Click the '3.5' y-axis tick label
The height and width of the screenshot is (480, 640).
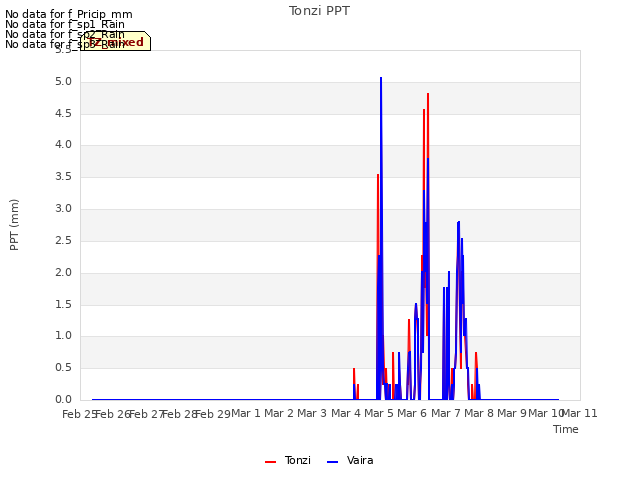coord(63,177)
